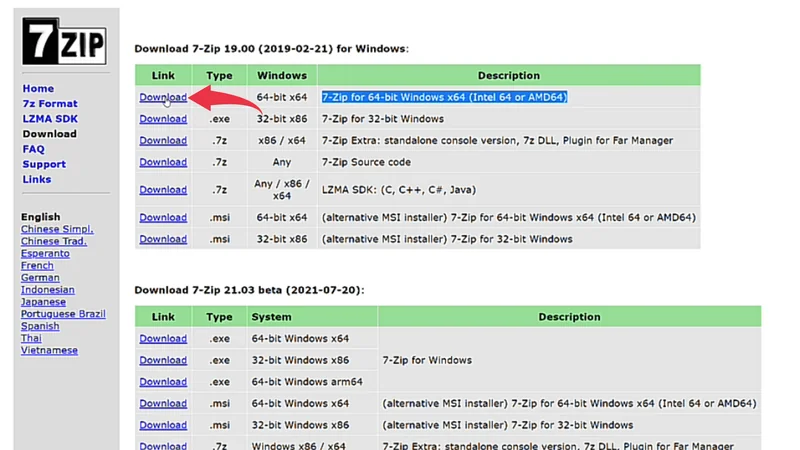Download the LZMA SDK .7z package
Viewport: 800px width, 450px height.
(163, 190)
